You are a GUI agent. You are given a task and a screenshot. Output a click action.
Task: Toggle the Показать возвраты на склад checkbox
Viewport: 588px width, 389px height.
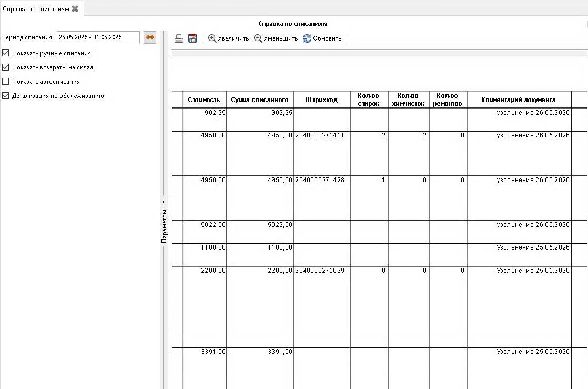(6, 67)
